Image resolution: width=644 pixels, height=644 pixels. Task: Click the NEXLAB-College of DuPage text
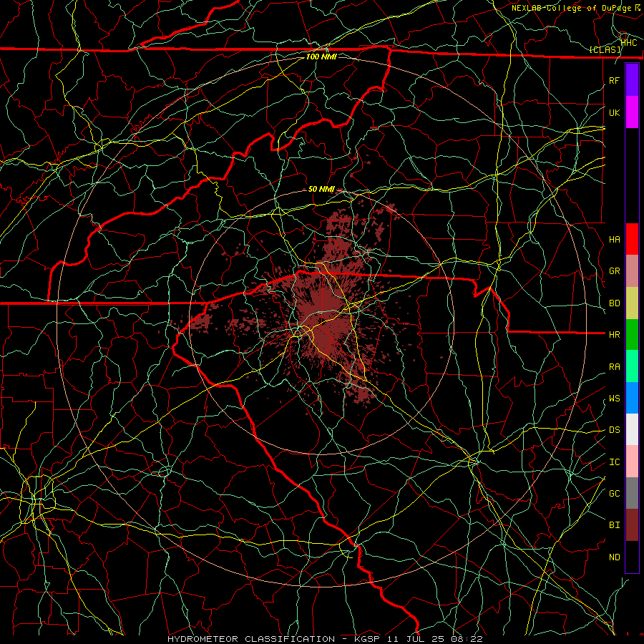point(572,8)
